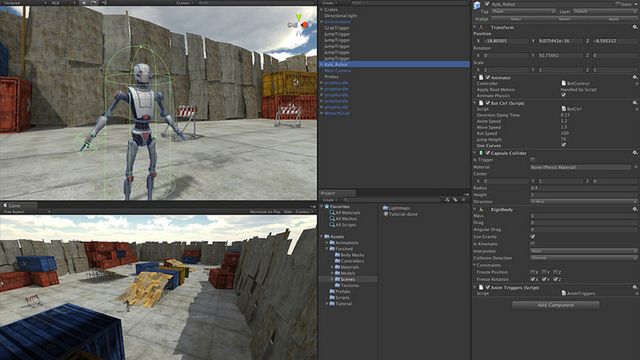
Task: Click the Project search by label icon
Action: (x=455, y=200)
